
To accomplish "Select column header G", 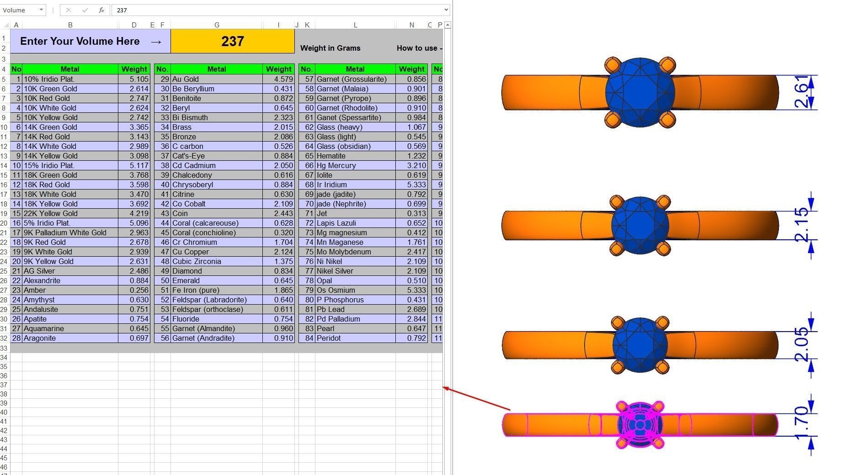I will [217, 25].
